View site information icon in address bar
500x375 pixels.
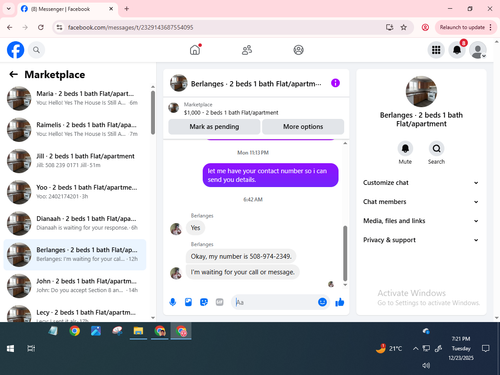click(x=59, y=27)
